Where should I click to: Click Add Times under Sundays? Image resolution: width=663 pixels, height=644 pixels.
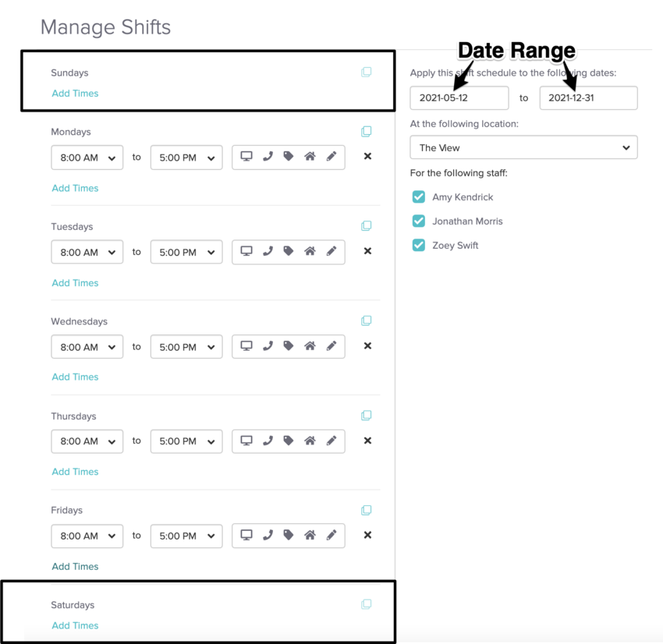(x=75, y=94)
